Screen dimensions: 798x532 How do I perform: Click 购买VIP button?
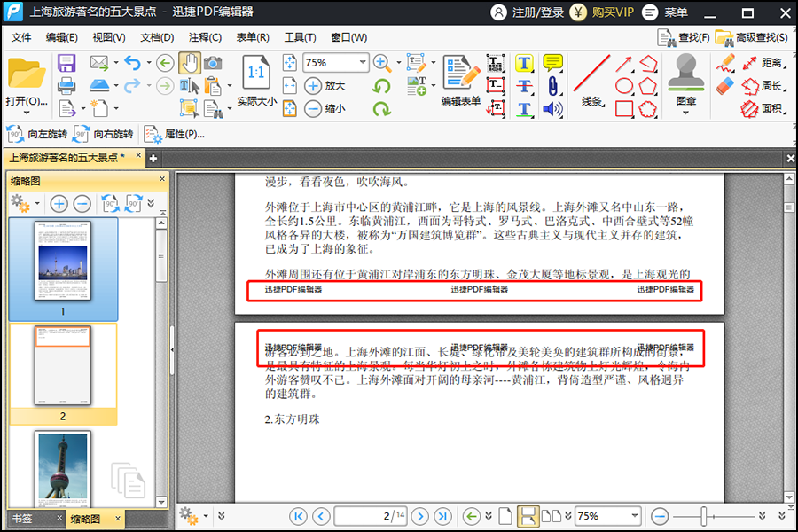[x=603, y=12]
